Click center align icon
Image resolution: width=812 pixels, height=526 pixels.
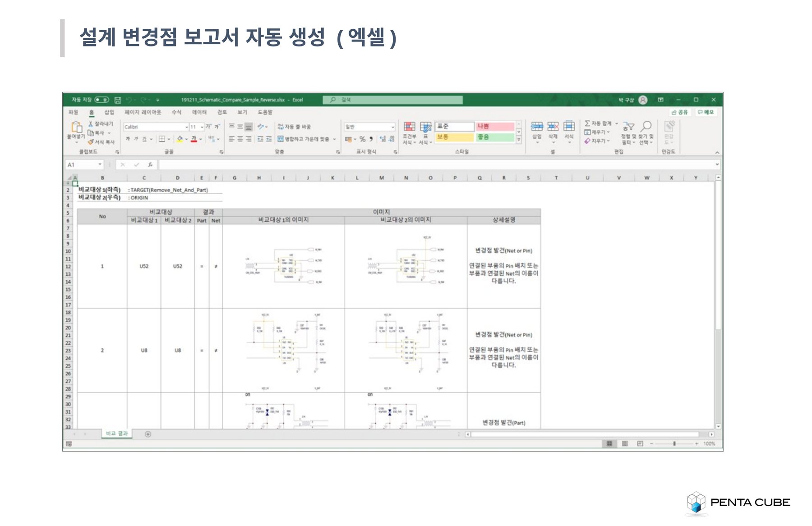click(240, 139)
